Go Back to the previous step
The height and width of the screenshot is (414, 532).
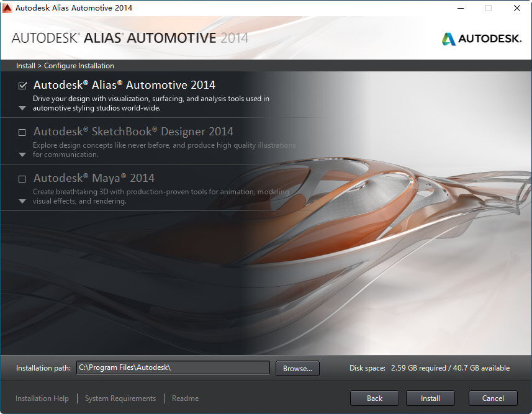pyautogui.click(x=374, y=398)
